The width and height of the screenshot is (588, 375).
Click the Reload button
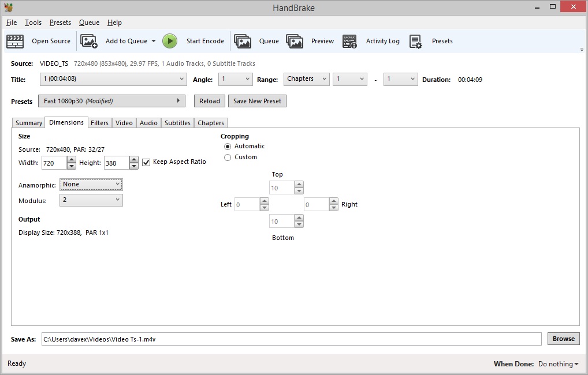click(210, 101)
